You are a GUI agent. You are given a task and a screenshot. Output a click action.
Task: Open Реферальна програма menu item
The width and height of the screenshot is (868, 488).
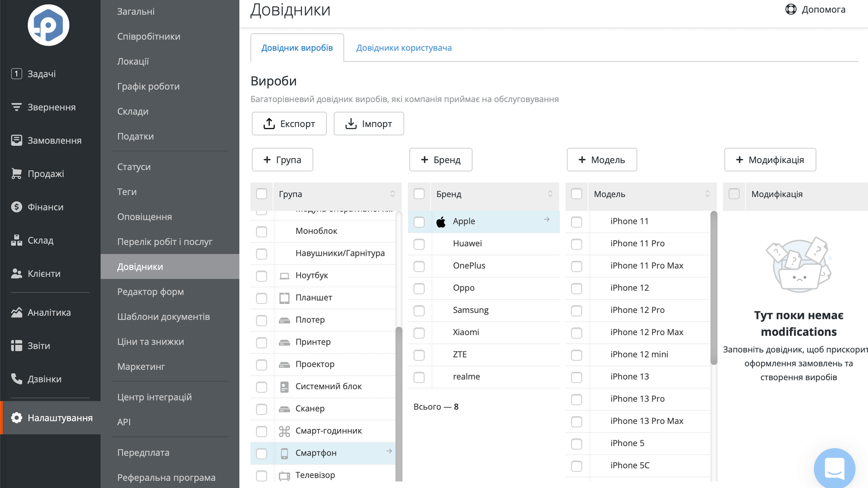(x=170, y=477)
